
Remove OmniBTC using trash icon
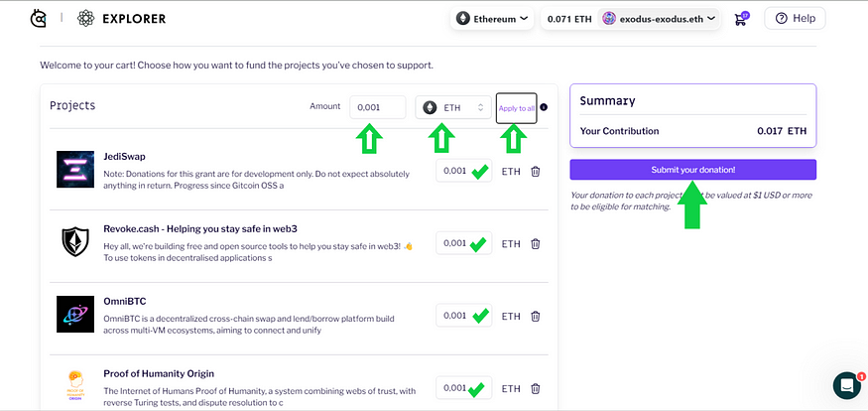coord(536,317)
